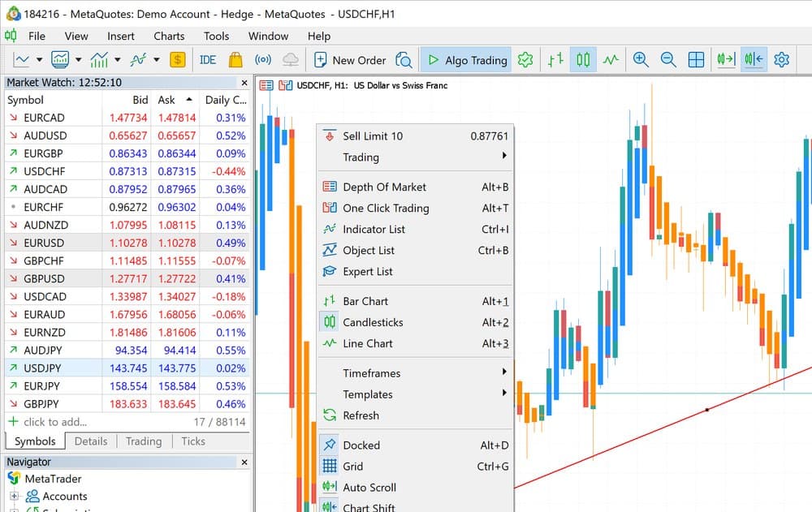Select Line Chart in context menu
812x512 pixels.
tap(415, 344)
